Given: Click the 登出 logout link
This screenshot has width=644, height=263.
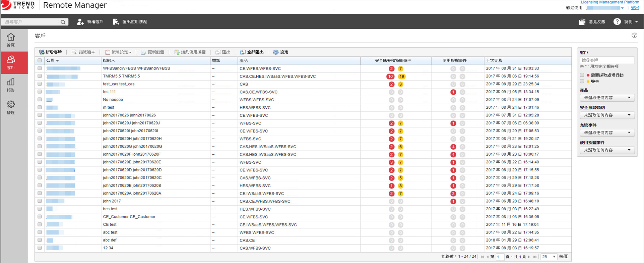Looking at the screenshot, I should [635, 8].
